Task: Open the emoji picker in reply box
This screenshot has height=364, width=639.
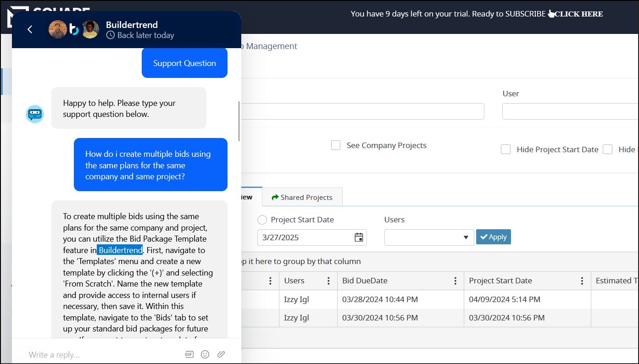Action: (205, 354)
